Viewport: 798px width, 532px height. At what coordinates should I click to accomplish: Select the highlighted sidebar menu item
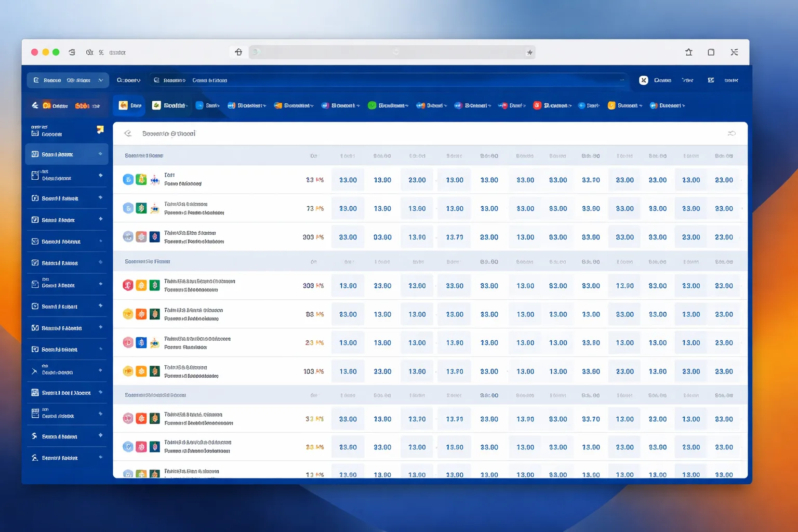coord(67,154)
